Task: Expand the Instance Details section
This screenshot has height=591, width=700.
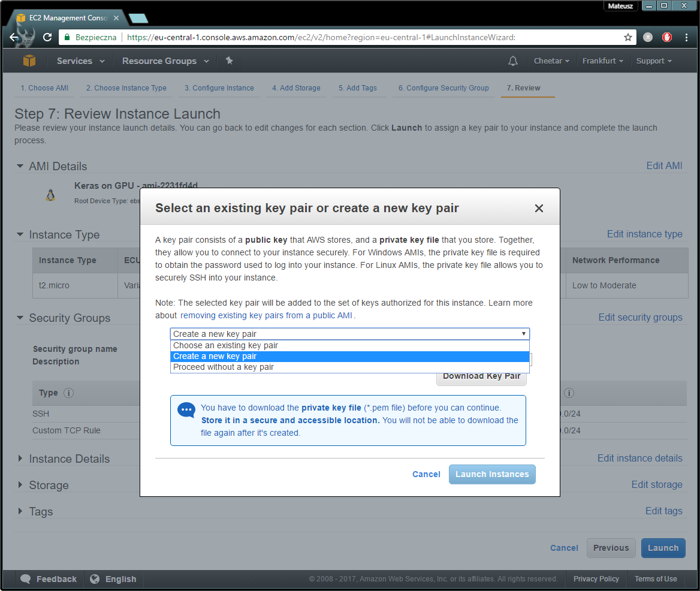Action: [20, 459]
